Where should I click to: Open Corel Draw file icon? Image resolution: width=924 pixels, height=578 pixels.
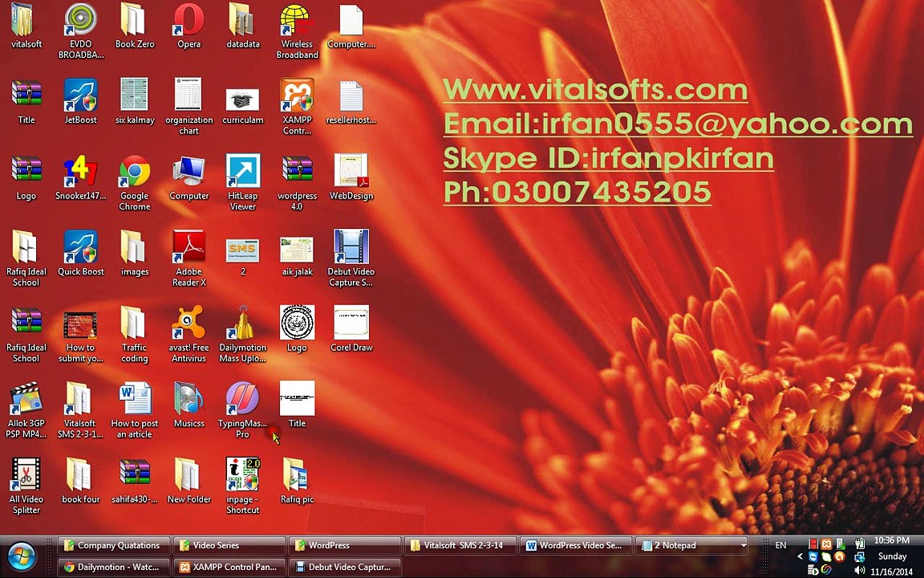(x=351, y=329)
